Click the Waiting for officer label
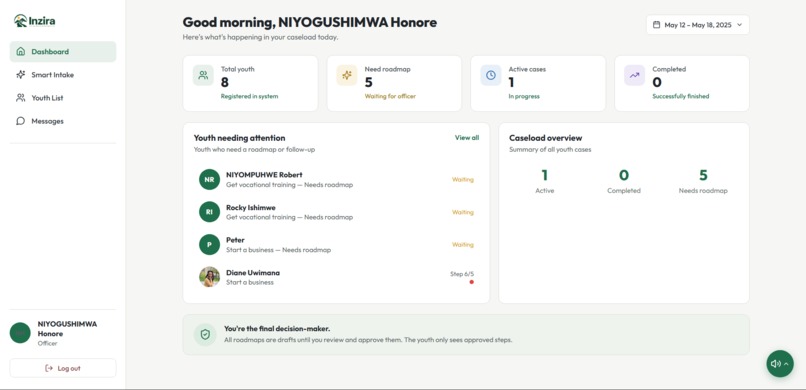806x390 pixels. click(390, 96)
